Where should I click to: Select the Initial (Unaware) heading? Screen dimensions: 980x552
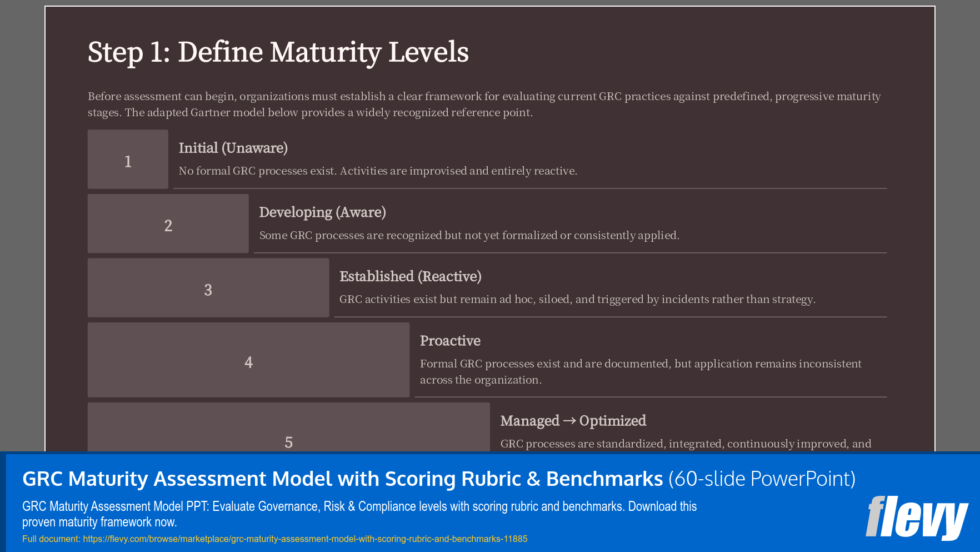(x=233, y=148)
